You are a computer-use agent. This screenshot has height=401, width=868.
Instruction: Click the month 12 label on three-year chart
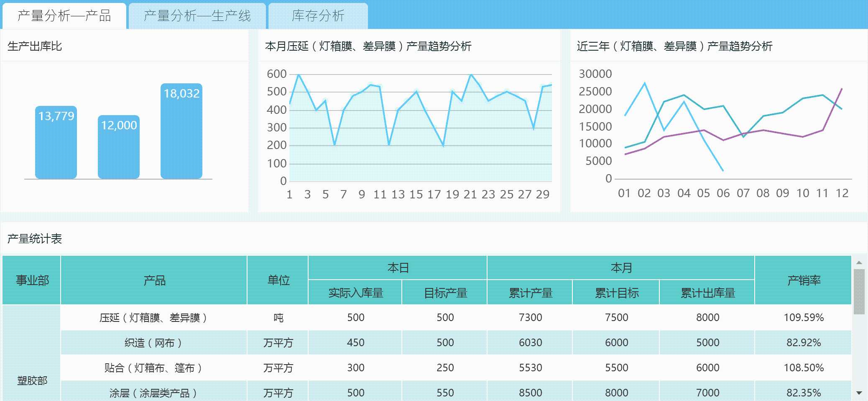pos(842,193)
